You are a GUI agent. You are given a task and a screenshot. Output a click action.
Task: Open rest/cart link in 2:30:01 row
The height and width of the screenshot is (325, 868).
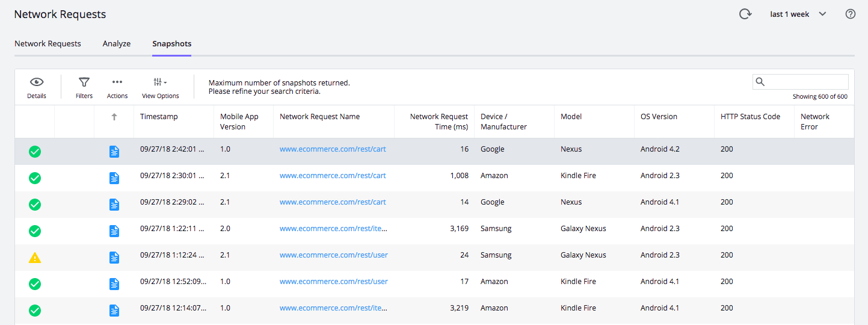tap(333, 176)
